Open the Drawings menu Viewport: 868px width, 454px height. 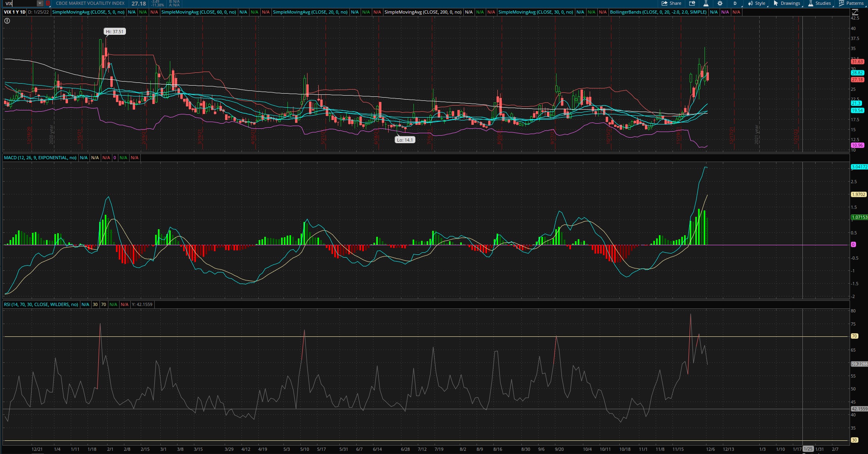787,3
